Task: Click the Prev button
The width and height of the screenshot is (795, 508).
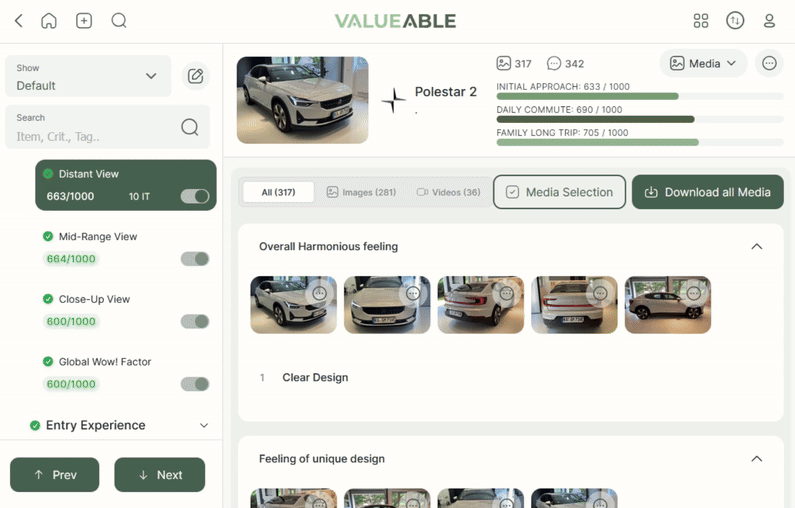Action: (x=55, y=475)
